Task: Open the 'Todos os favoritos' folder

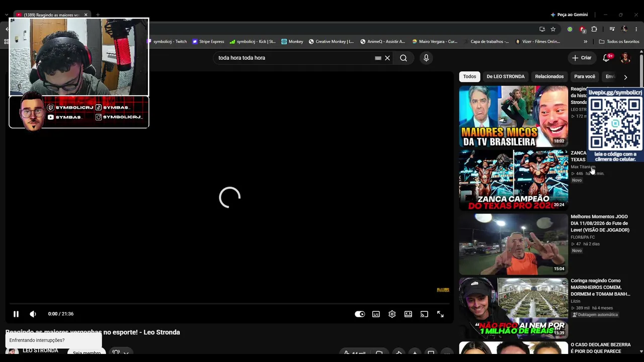Action: (x=619, y=42)
